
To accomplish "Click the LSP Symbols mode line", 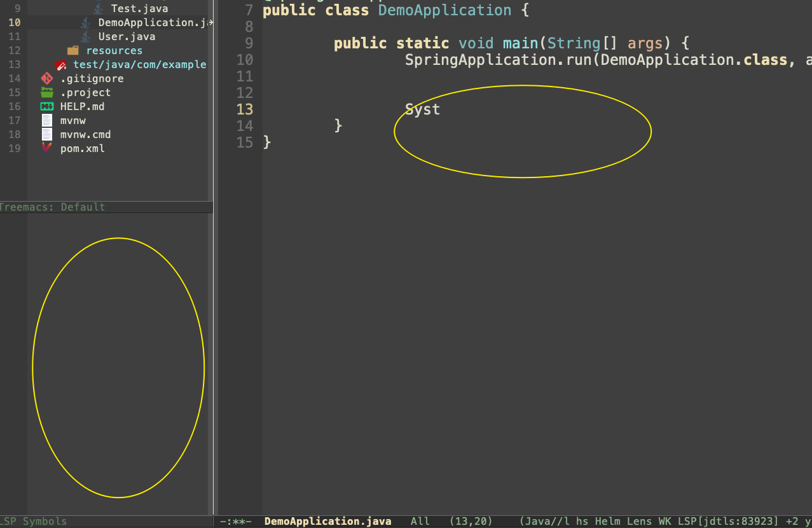I will (34, 522).
